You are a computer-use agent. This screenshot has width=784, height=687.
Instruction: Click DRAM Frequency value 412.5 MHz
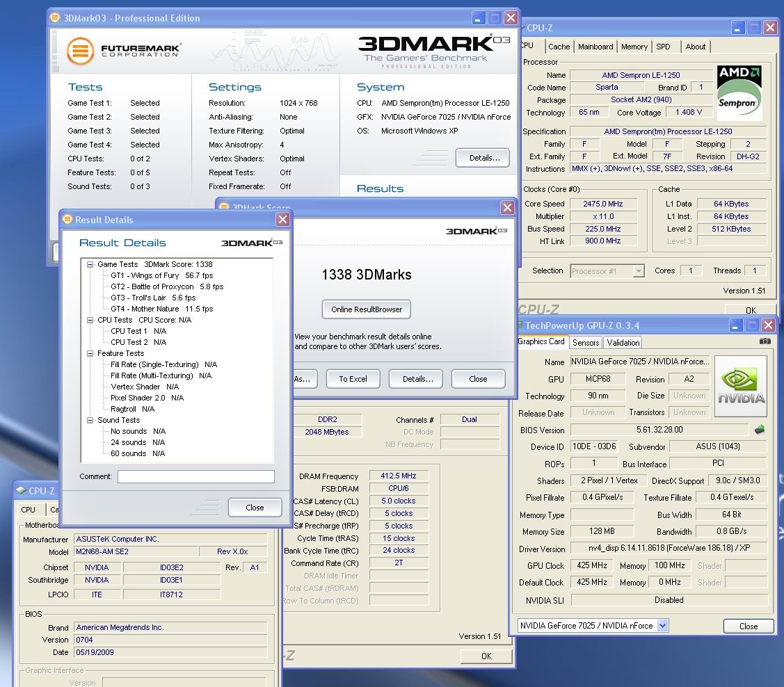[399, 476]
